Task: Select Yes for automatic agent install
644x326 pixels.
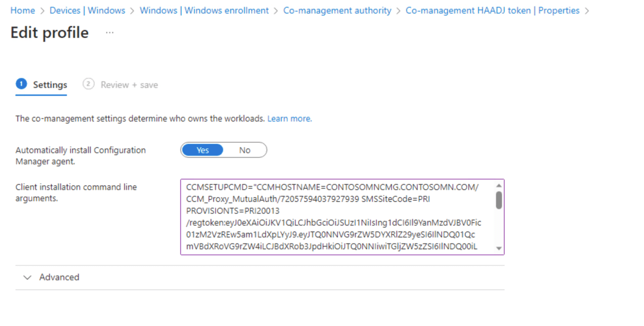Action: coord(203,150)
